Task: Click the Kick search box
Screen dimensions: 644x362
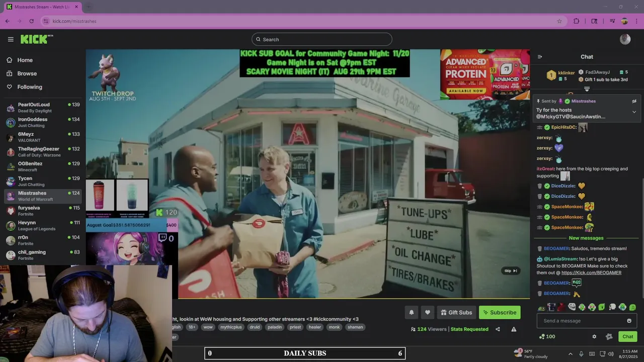Action: [322, 39]
